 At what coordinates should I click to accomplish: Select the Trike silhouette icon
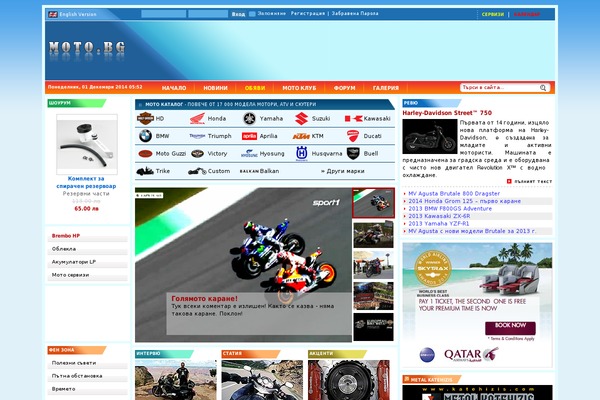(x=145, y=171)
